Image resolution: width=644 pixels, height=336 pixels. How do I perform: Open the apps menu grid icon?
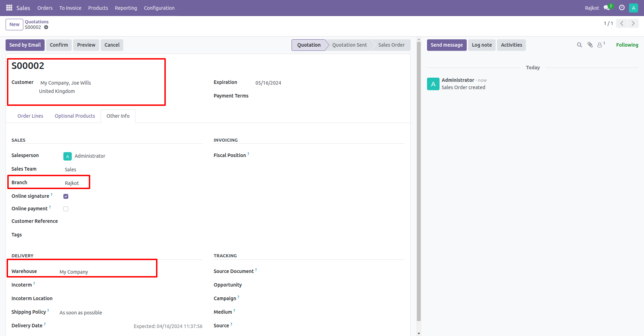pyautogui.click(x=9, y=8)
